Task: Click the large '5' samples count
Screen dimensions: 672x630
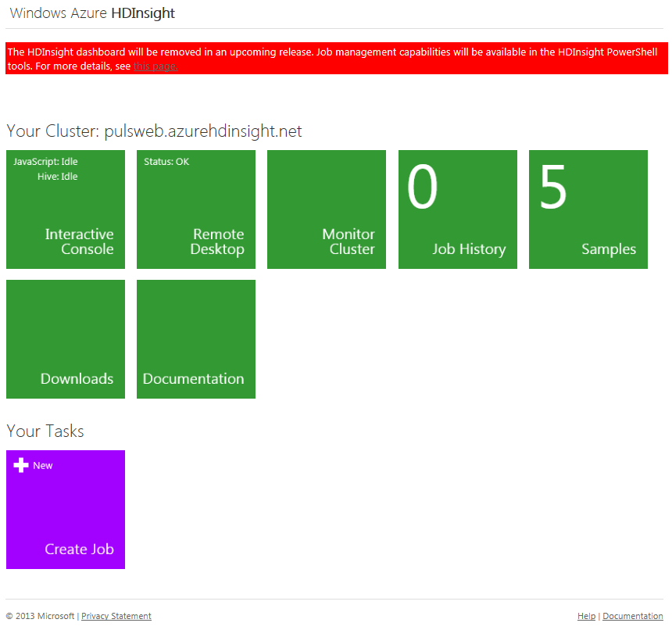Action: point(552,188)
